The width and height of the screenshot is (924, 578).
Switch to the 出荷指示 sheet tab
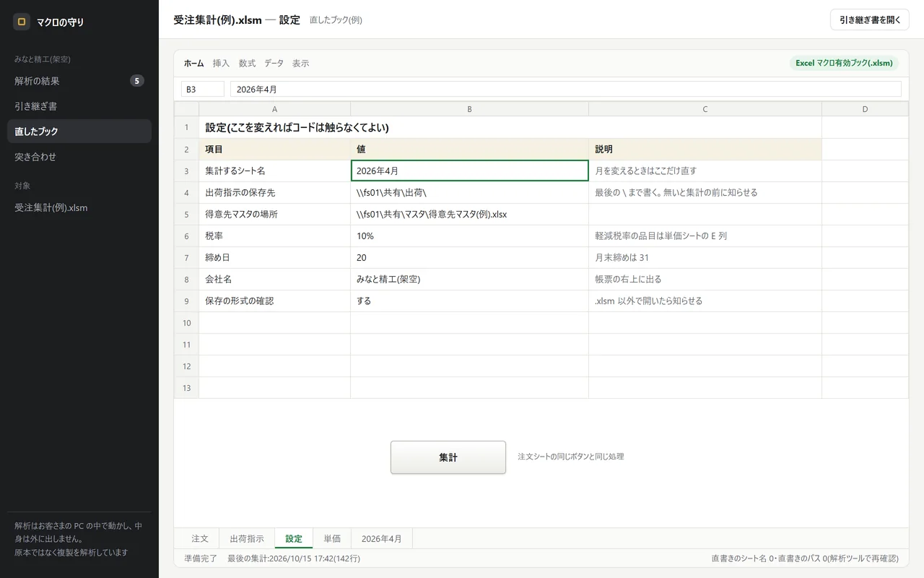coord(247,538)
